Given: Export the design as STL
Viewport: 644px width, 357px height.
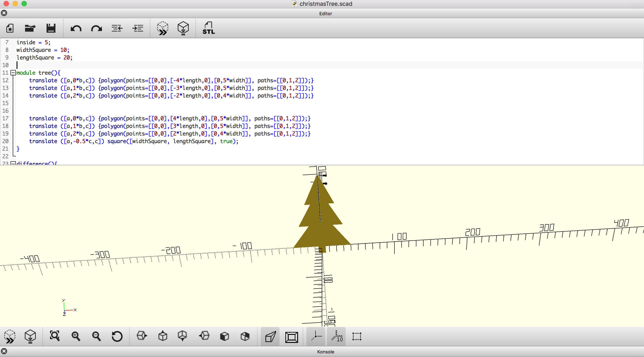Looking at the screenshot, I should point(208,28).
